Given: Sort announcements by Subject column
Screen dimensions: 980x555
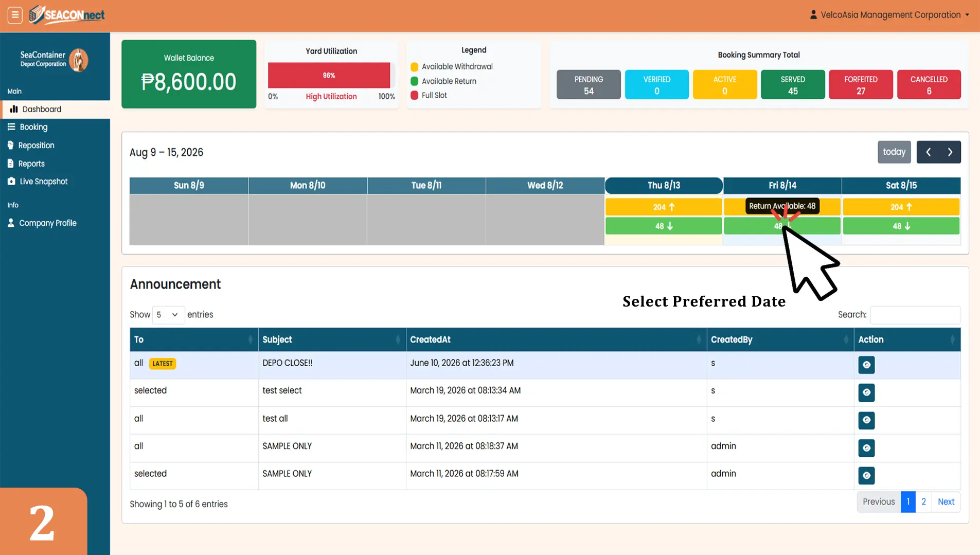Looking at the screenshot, I should click(332, 339).
